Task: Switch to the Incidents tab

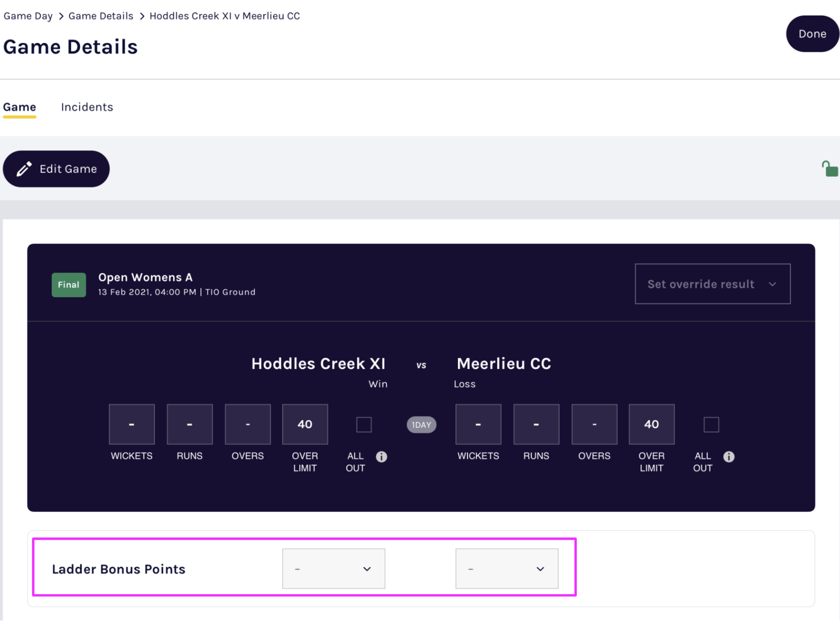Action: point(87,107)
